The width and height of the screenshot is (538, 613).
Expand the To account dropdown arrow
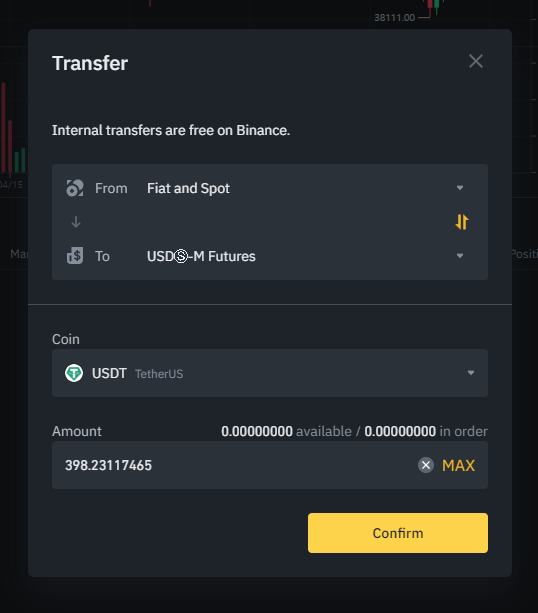coord(460,256)
